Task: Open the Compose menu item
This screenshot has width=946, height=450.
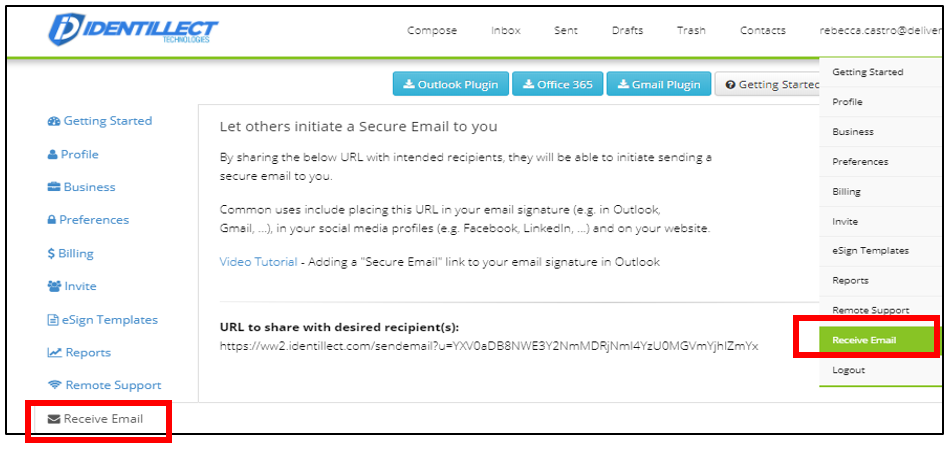Action: point(432,31)
